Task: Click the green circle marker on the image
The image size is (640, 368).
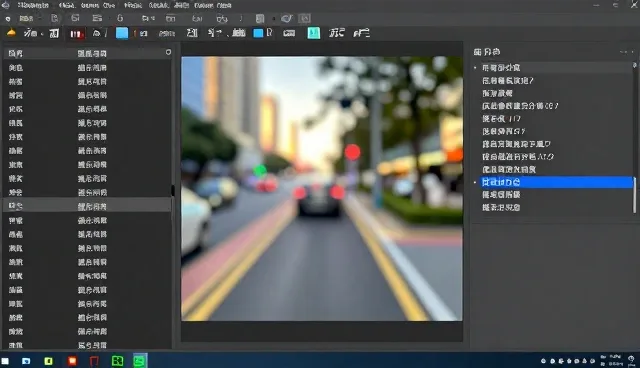Action: [x=260, y=170]
